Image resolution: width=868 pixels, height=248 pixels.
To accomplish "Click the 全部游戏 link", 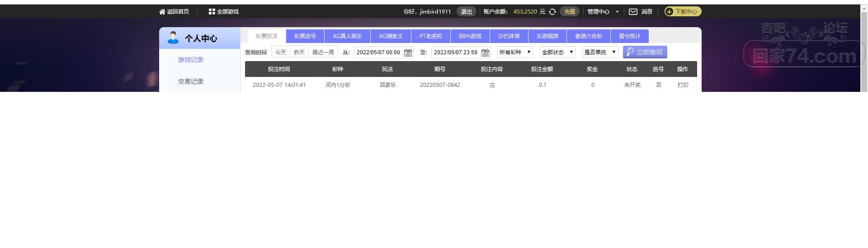I will [x=228, y=12].
